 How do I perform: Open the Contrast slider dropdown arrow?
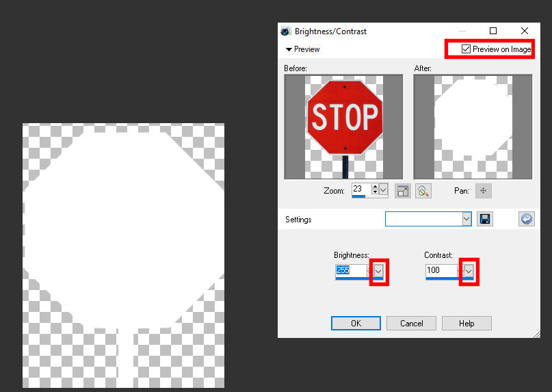point(469,272)
